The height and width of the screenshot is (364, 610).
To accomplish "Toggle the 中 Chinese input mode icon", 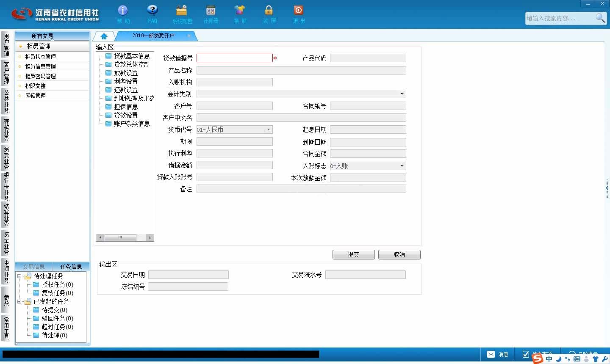I will click(549, 359).
